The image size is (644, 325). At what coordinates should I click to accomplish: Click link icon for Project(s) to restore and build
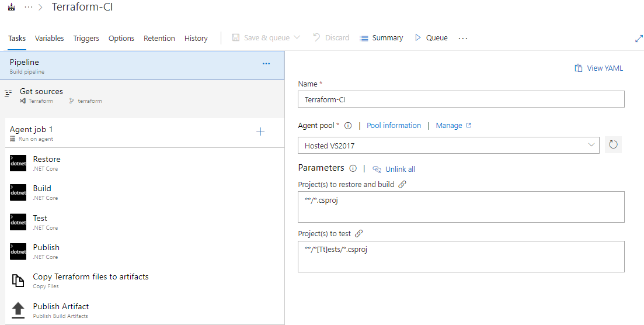(402, 184)
